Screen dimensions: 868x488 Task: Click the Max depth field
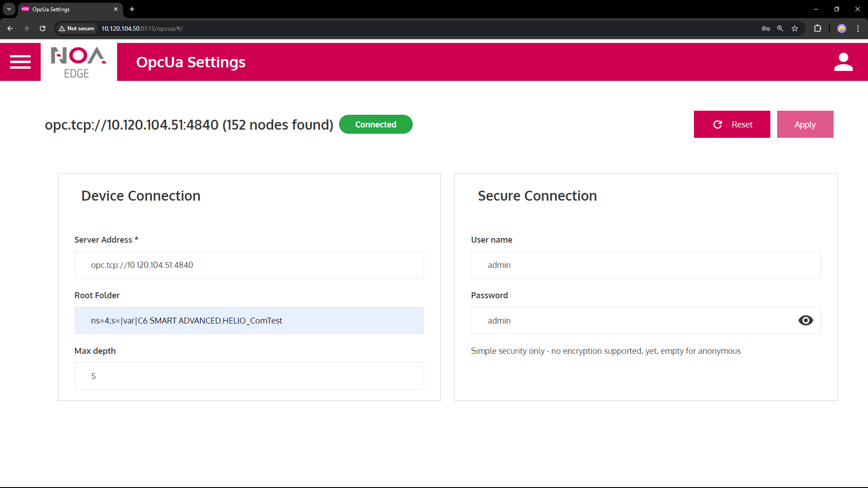click(x=249, y=376)
